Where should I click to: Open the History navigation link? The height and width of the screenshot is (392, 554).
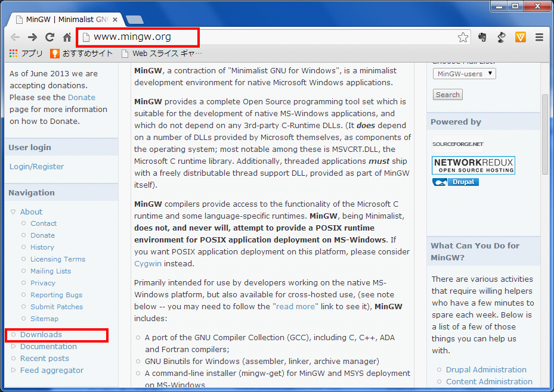[x=42, y=247]
